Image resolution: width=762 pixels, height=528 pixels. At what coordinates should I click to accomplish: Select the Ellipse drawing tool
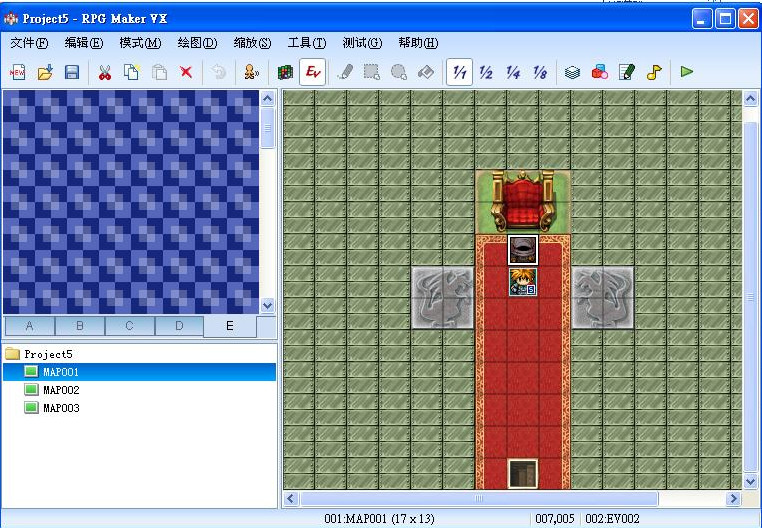pyautogui.click(x=398, y=72)
